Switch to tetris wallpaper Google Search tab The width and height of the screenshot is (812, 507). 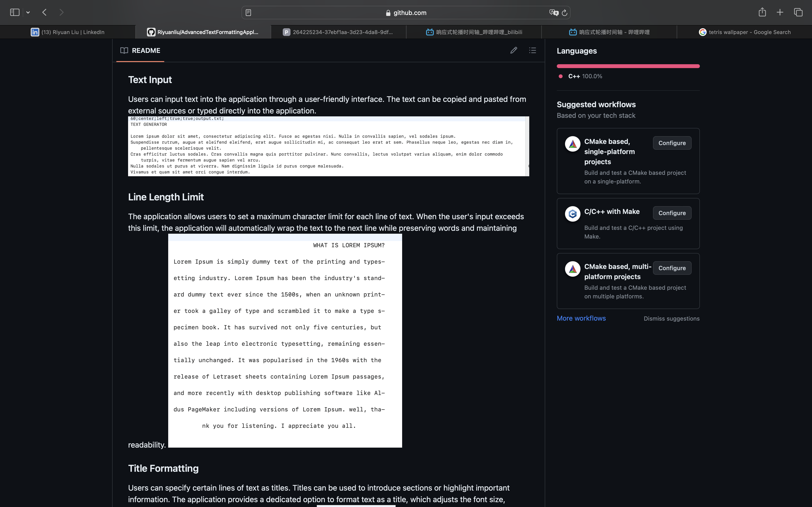pyautogui.click(x=745, y=32)
